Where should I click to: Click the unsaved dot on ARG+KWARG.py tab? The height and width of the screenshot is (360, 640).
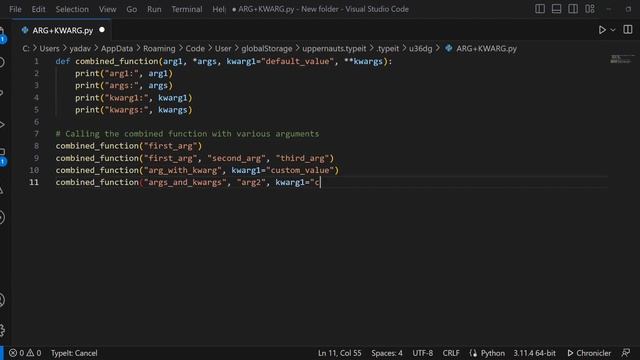tap(102, 30)
